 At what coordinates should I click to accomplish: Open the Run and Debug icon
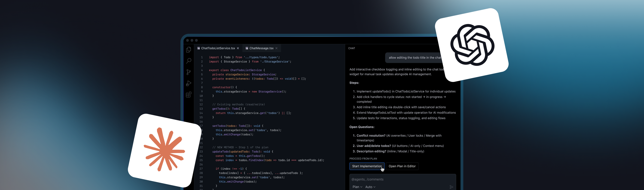point(189,83)
